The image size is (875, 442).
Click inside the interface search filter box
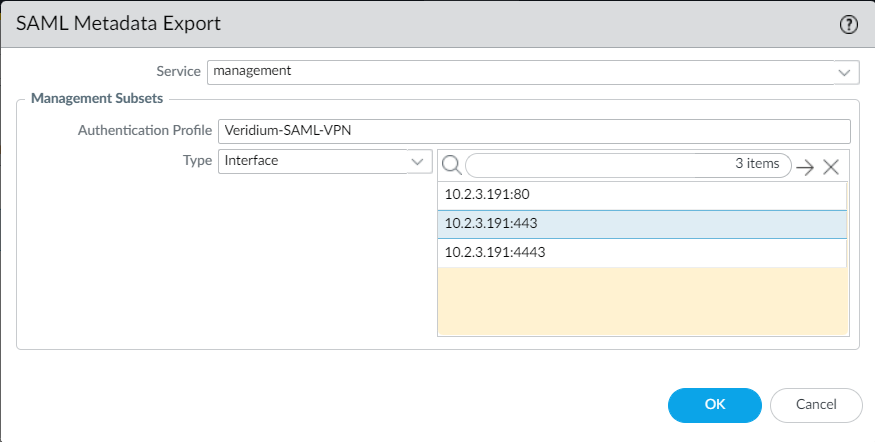tap(600, 164)
